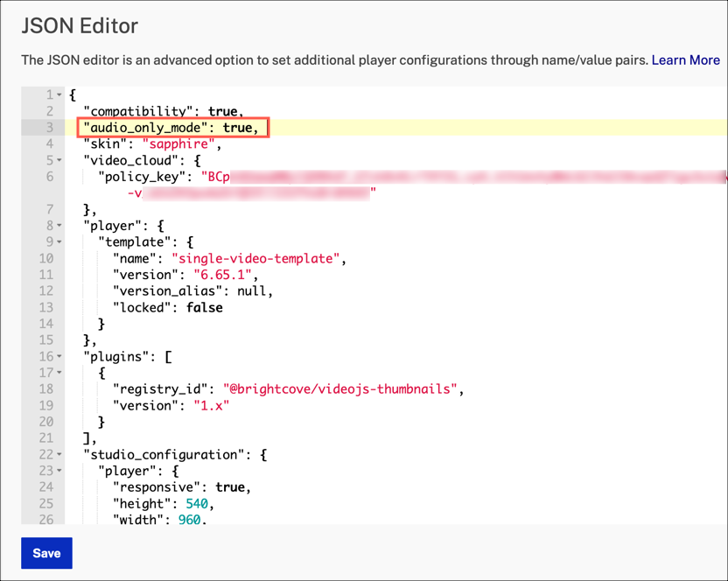Click the "video_cloud" key text

(130, 160)
